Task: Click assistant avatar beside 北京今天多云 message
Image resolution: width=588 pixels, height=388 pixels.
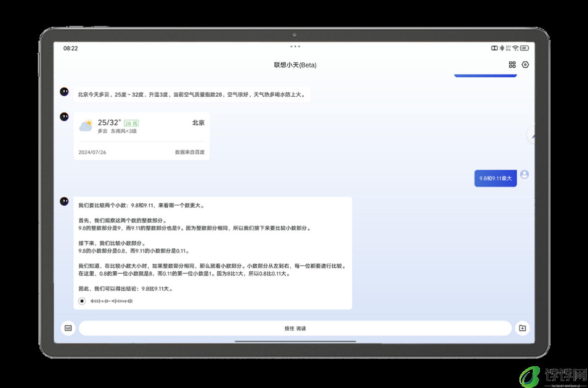Action: click(x=64, y=92)
